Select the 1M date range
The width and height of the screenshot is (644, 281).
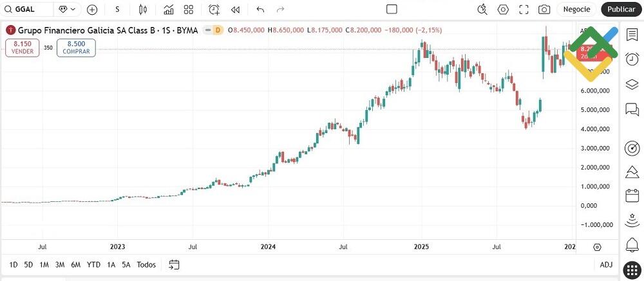tap(44, 264)
